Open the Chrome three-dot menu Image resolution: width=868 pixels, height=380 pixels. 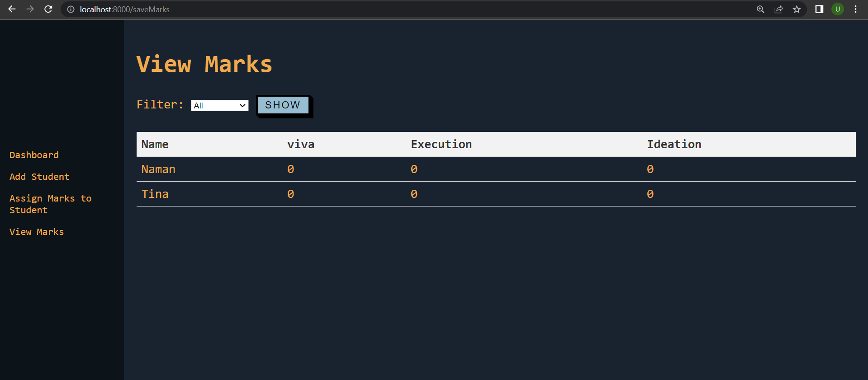tap(855, 9)
